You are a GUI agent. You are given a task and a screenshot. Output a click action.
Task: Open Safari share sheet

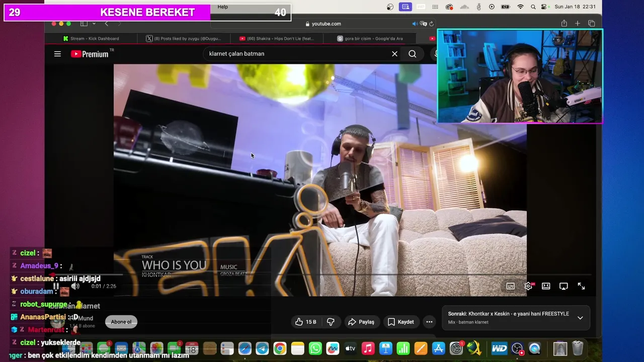coord(564,24)
